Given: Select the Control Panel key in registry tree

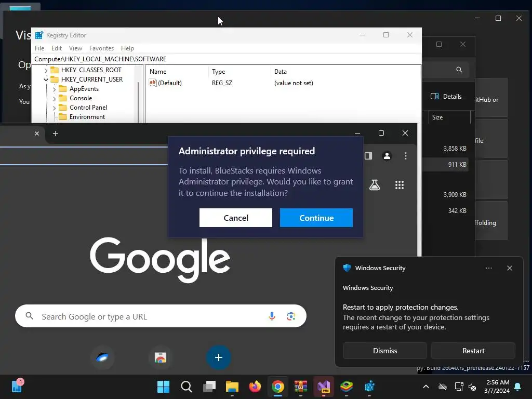Looking at the screenshot, I should click(x=88, y=108).
